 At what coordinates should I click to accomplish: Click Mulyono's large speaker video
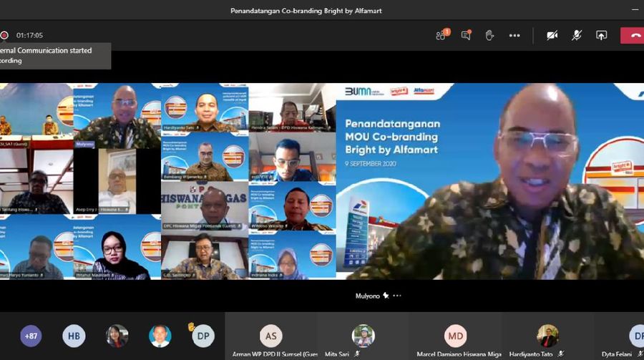pos(490,181)
